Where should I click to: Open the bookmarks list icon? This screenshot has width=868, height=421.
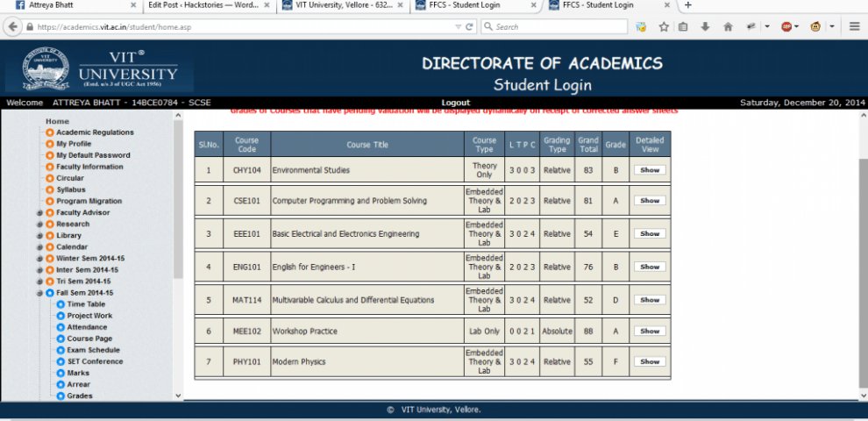683,26
